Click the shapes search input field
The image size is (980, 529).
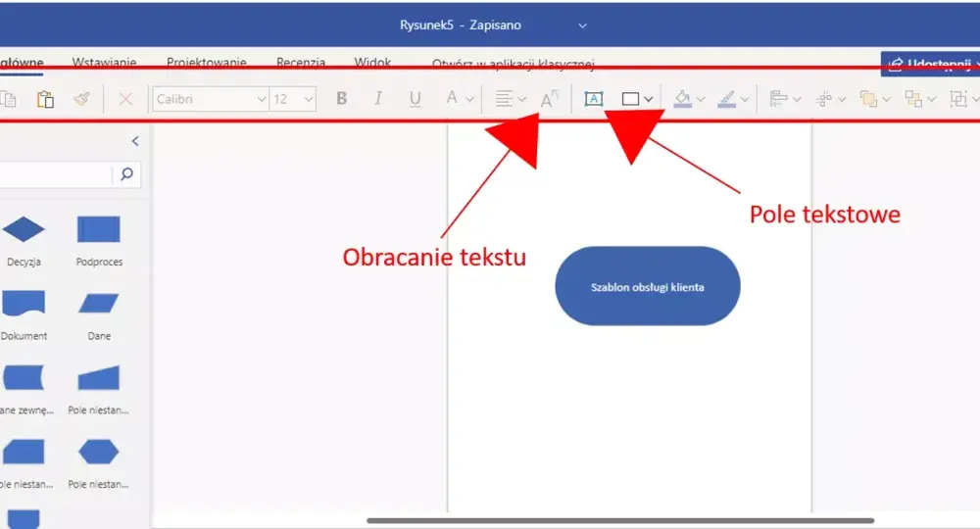(x=56, y=174)
